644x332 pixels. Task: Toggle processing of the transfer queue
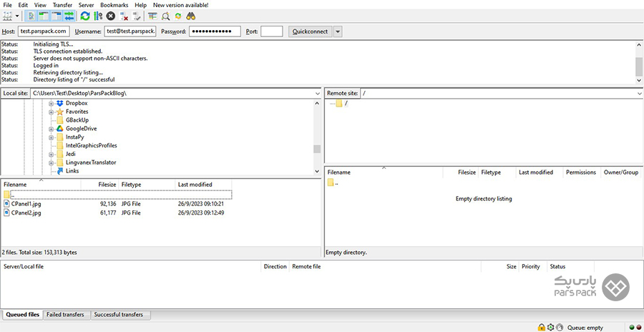click(98, 16)
